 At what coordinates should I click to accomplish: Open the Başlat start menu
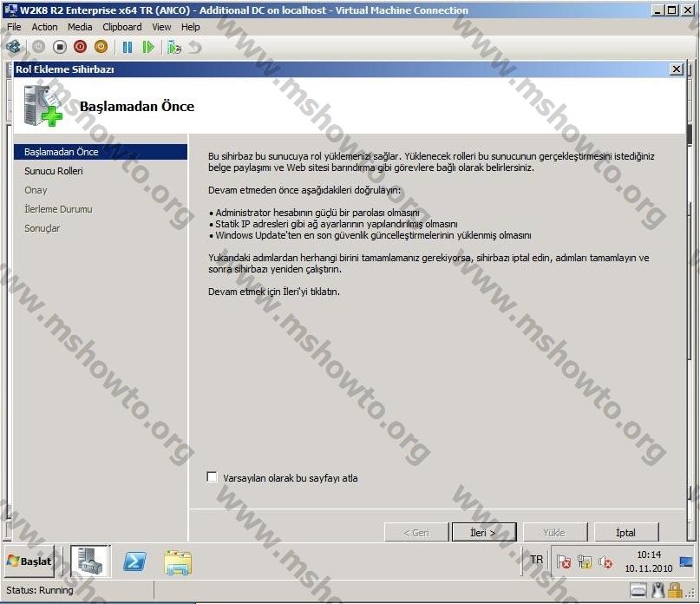tap(29, 561)
